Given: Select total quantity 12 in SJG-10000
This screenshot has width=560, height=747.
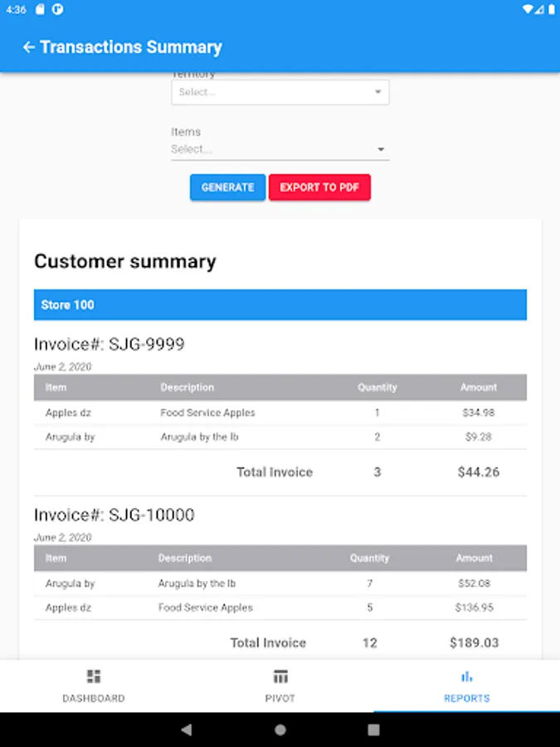Looking at the screenshot, I should [369, 642].
